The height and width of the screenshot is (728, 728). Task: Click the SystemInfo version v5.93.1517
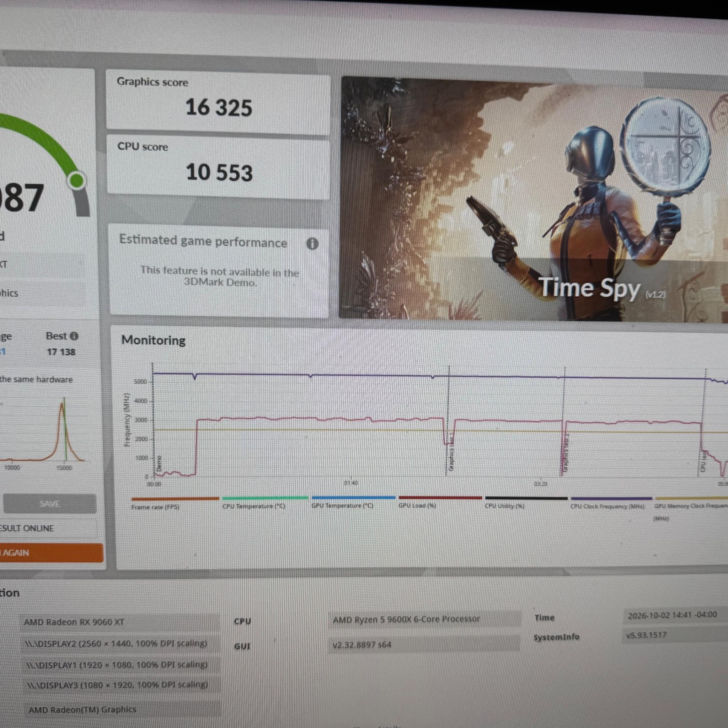[674, 635]
